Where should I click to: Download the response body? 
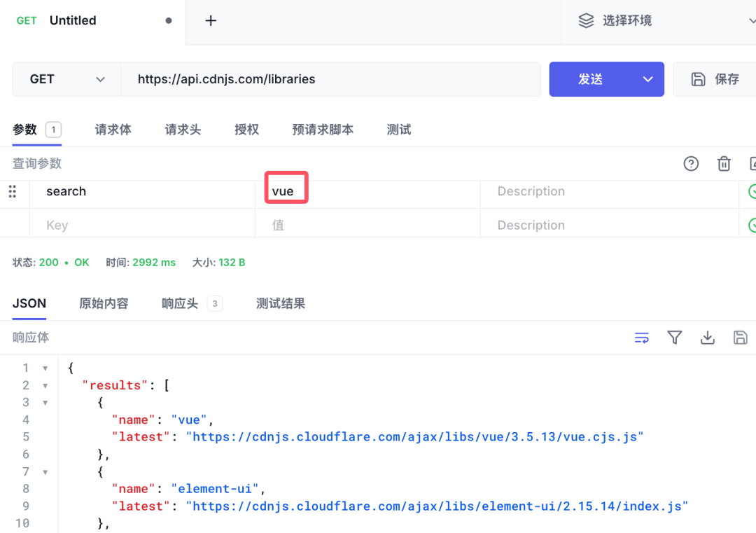click(x=707, y=337)
